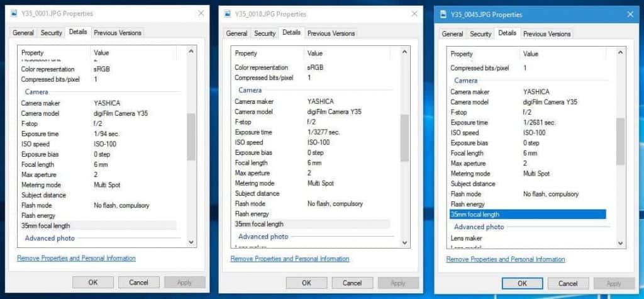Open Previous Versions tab in Y35_0045.JPG Properties
This screenshot has height=299, width=644.
(x=547, y=34)
